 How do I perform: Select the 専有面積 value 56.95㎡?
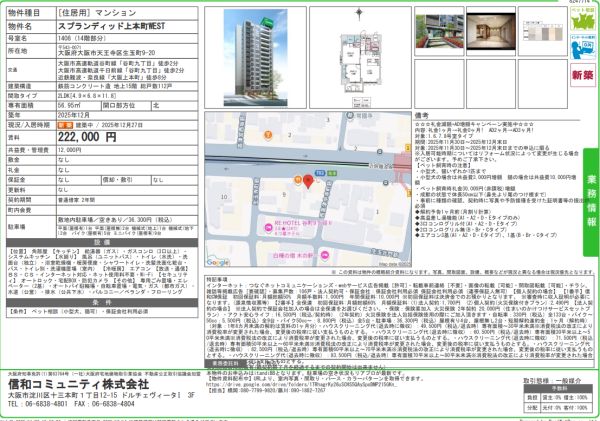coord(67,105)
